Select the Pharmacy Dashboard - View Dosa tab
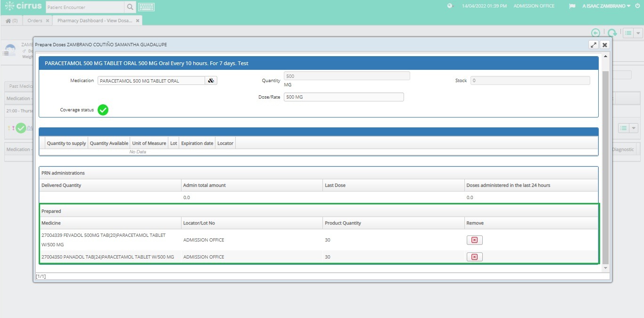Viewport: 644px width, 318px height. pos(94,20)
